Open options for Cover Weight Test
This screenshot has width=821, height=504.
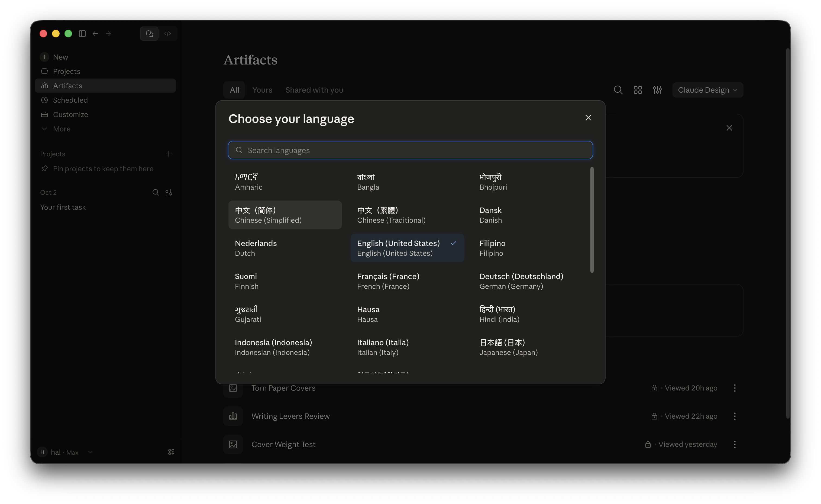pyautogui.click(x=735, y=444)
